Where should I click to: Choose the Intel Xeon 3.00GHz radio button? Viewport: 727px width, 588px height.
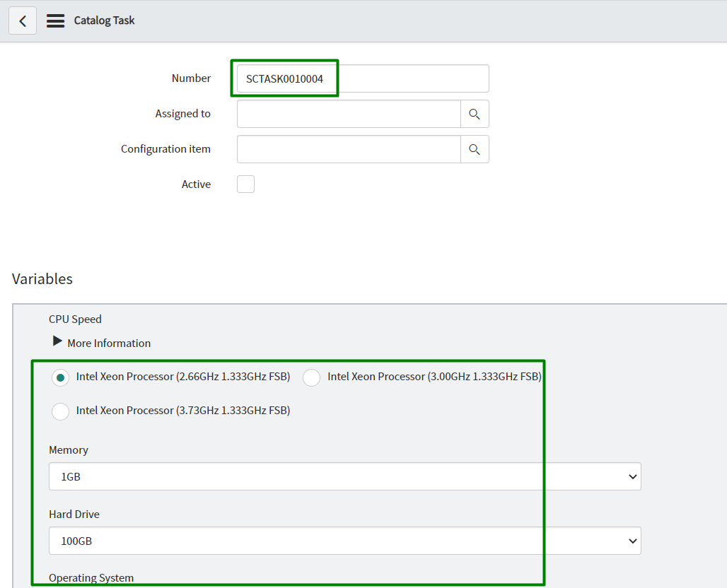(x=312, y=377)
